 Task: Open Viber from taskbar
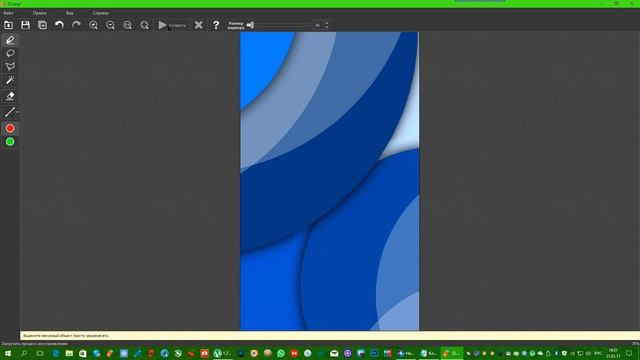click(348, 353)
